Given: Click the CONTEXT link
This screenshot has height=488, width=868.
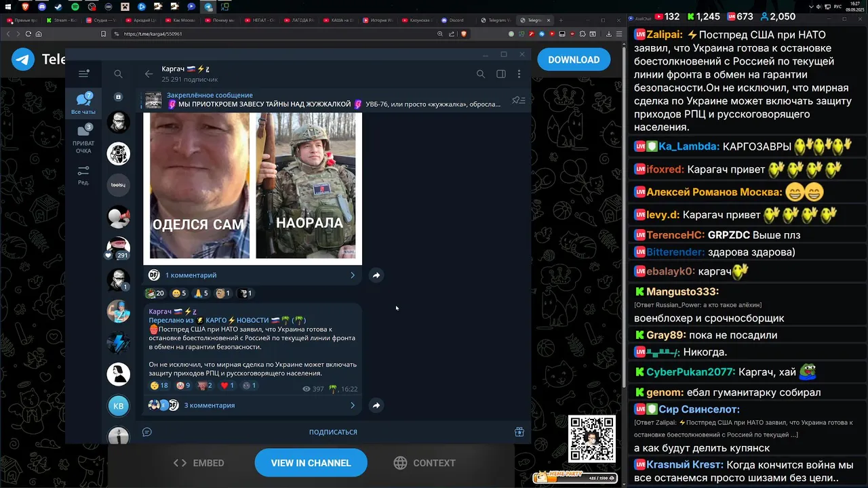Looking at the screenshot, I should tap(425, 463).
